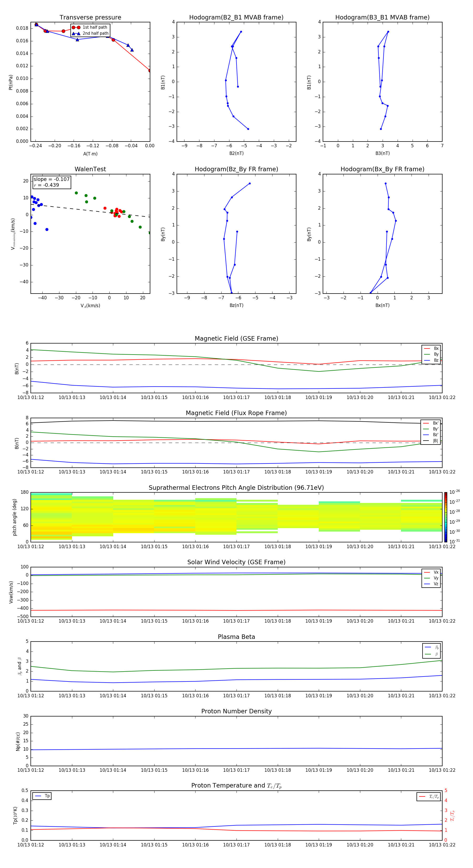Click the 'Bz(nT)' x-axis label

coord(236,305)
